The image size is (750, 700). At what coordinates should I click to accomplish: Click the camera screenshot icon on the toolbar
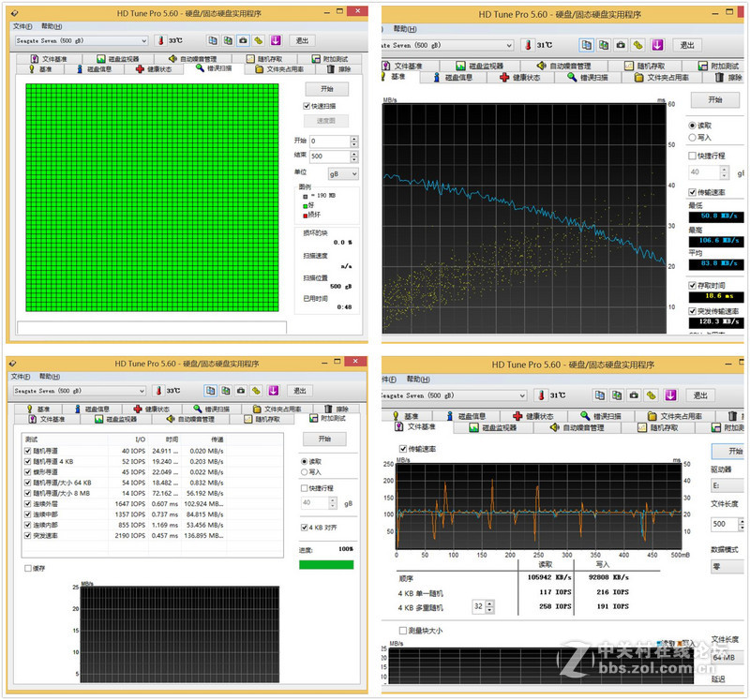[x=241, y=40]
